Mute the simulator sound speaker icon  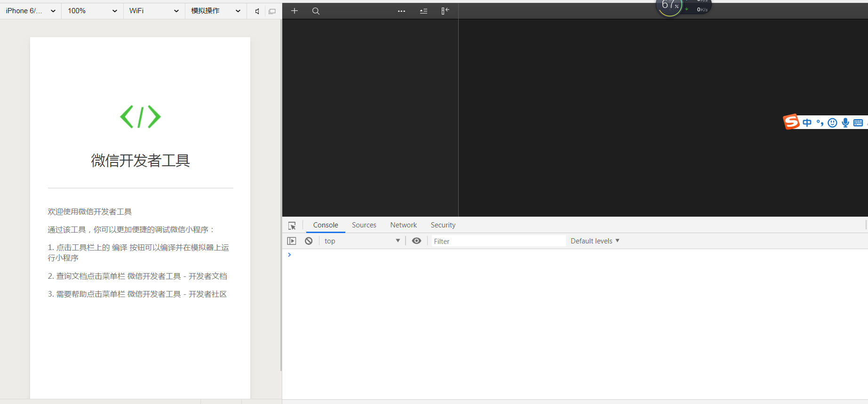click(x=257, y=11)
